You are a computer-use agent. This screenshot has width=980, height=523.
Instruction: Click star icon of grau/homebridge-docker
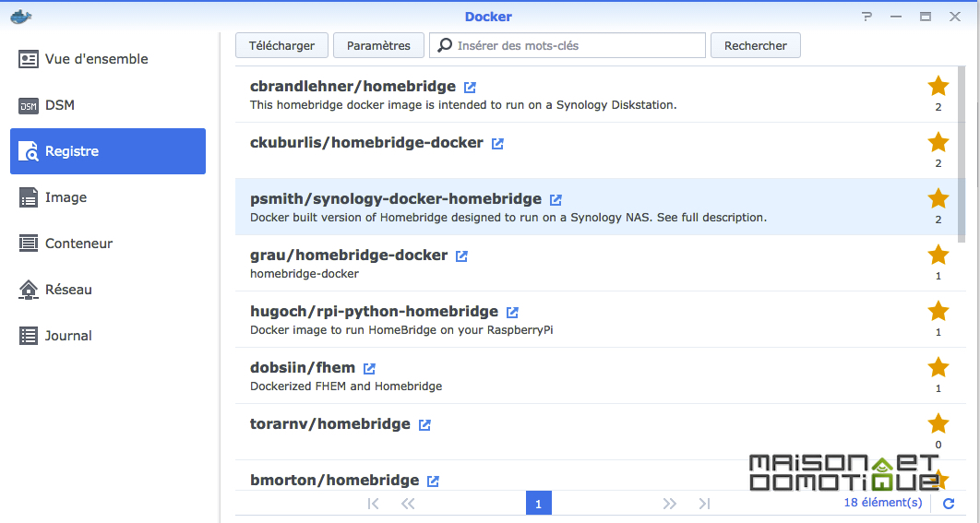(938, 255)
